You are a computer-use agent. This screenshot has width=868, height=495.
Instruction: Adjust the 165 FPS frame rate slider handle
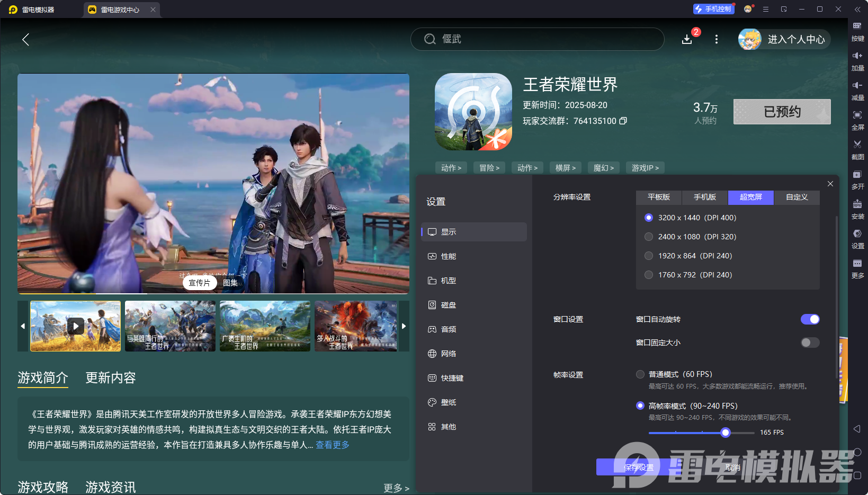coord(726,433)
